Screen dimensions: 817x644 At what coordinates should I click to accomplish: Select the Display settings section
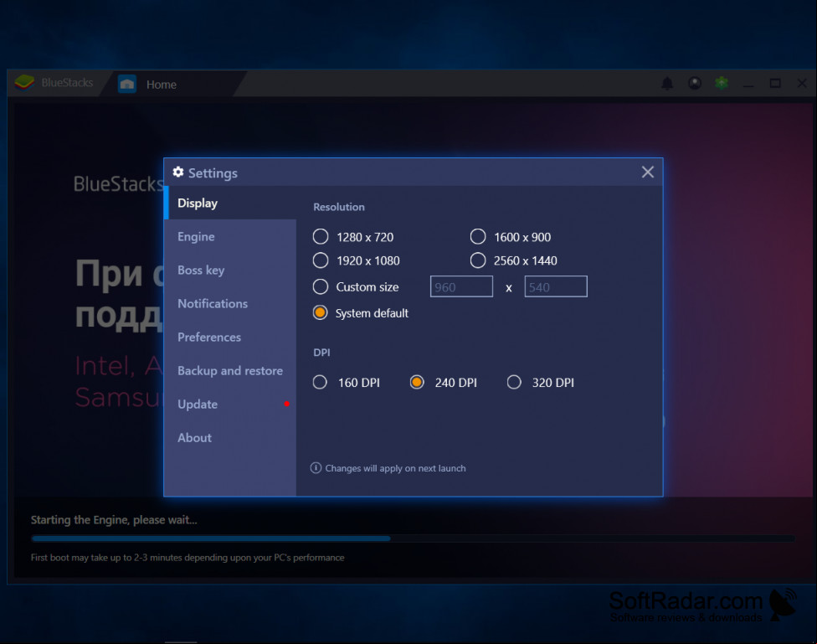(x=230, y=203)
